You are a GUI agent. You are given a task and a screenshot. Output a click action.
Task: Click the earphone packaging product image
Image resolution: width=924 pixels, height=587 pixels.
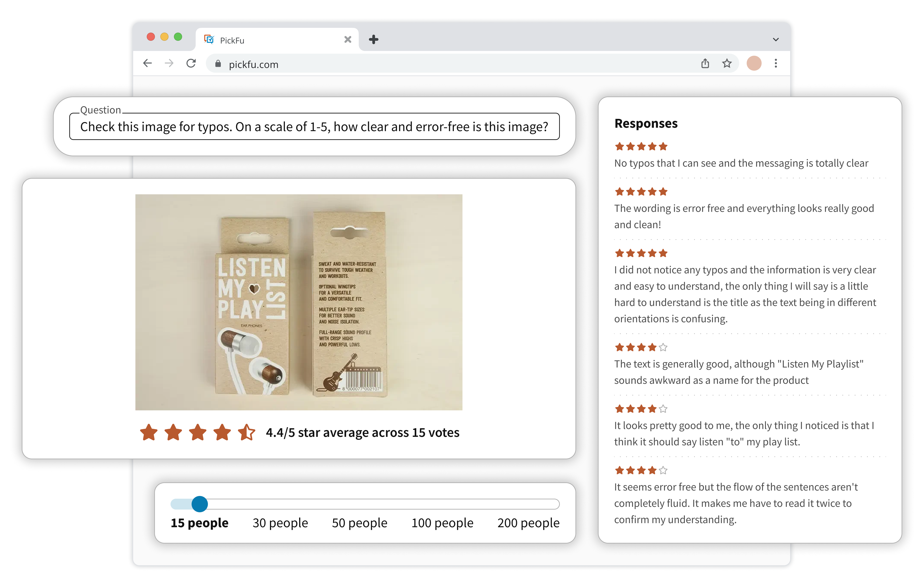tap(298, 302)
